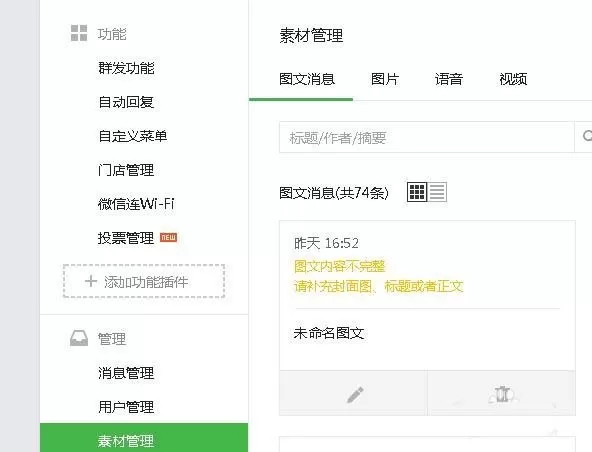Switch to the 语音 tab
Viewport: 592px width, 452px height.
(449, 79)
